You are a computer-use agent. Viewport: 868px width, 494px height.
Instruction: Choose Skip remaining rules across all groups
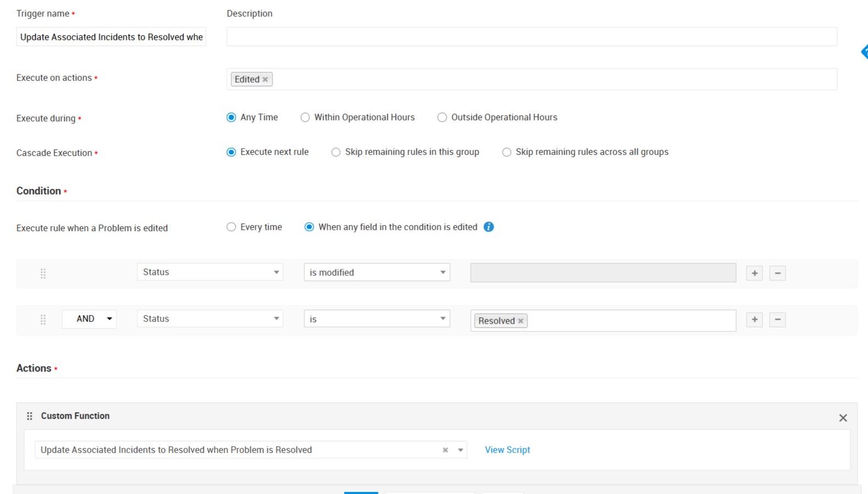(x=507, y=152)
